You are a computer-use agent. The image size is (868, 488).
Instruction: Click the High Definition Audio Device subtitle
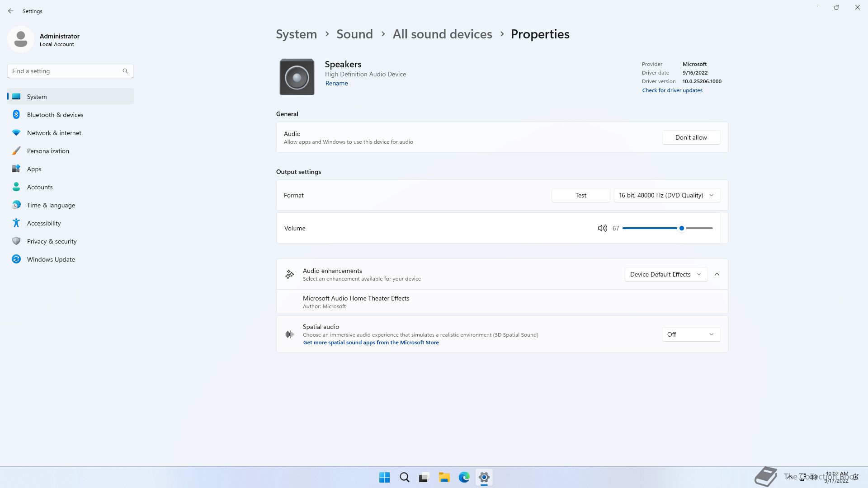[365, 75]
